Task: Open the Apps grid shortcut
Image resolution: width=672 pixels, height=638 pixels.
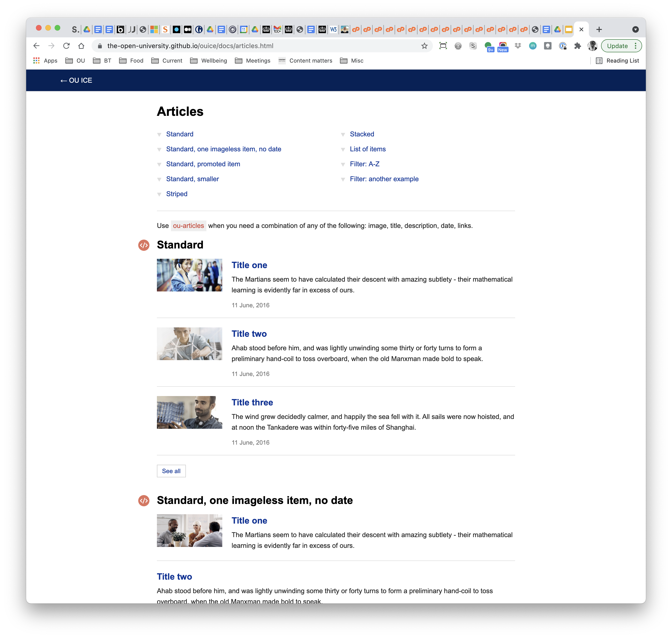Action: pyautogui.click(x=45, y=60)
